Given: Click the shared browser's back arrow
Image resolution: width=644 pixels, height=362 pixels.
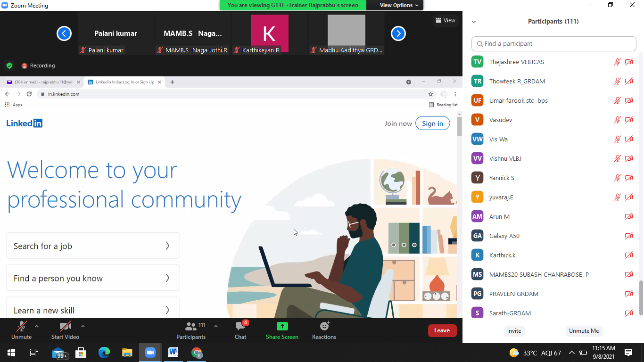Looking at the screenshot, I should click(8, 94).
